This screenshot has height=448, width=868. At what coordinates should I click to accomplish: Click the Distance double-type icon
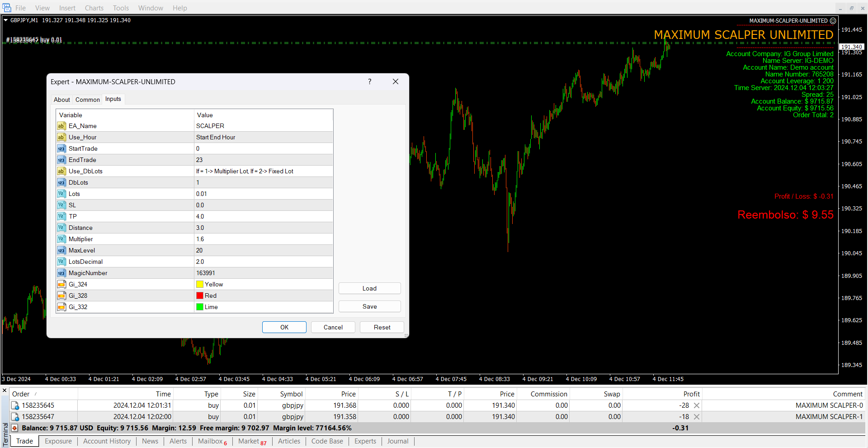[x=61, y=228]
